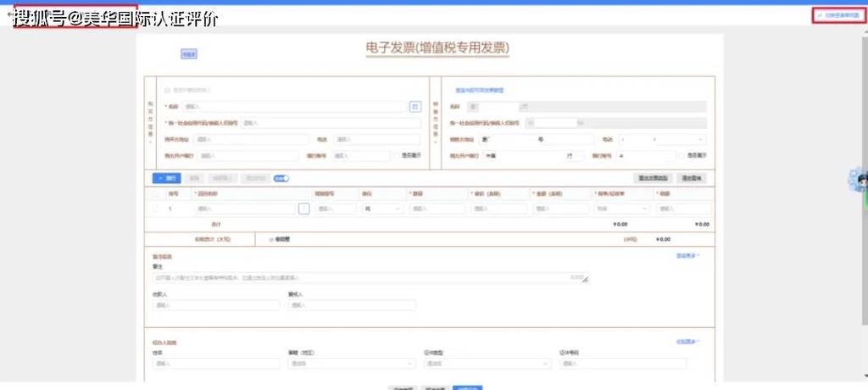Screen dimensions: 868x390
Task: Expand 'view more' link in remarks section
Action: [688, 255]
